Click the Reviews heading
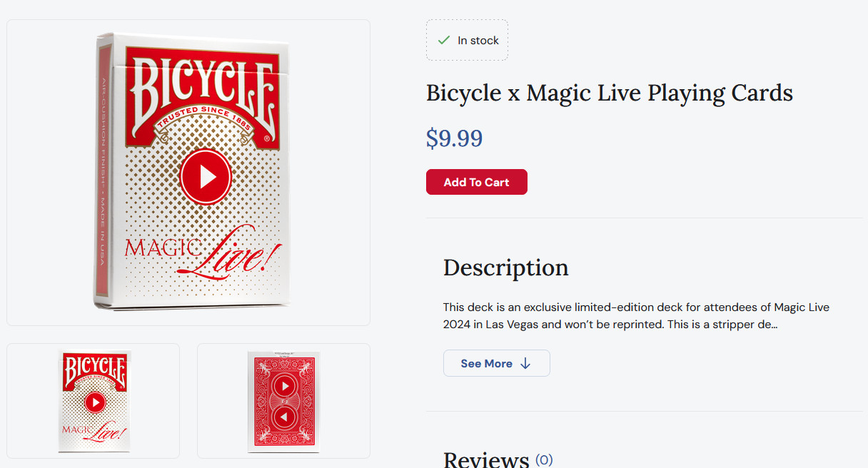Screen dimensions: 868x468 coord(485,459)
